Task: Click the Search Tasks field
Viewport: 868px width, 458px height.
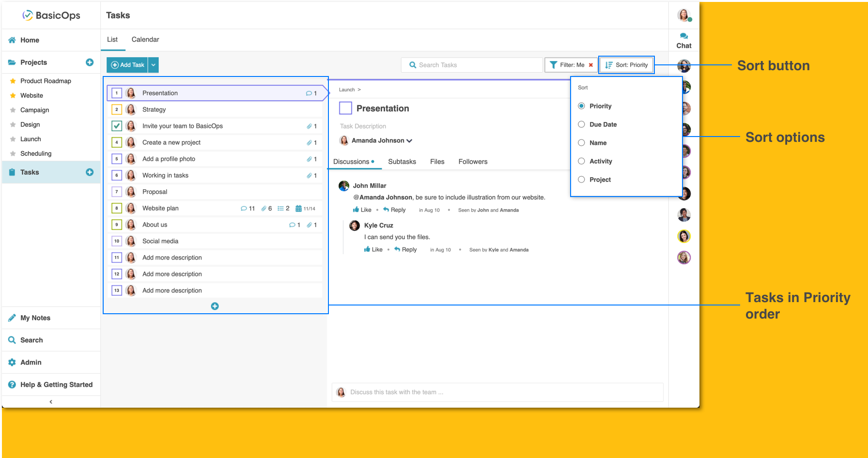Action: (472, 65)
